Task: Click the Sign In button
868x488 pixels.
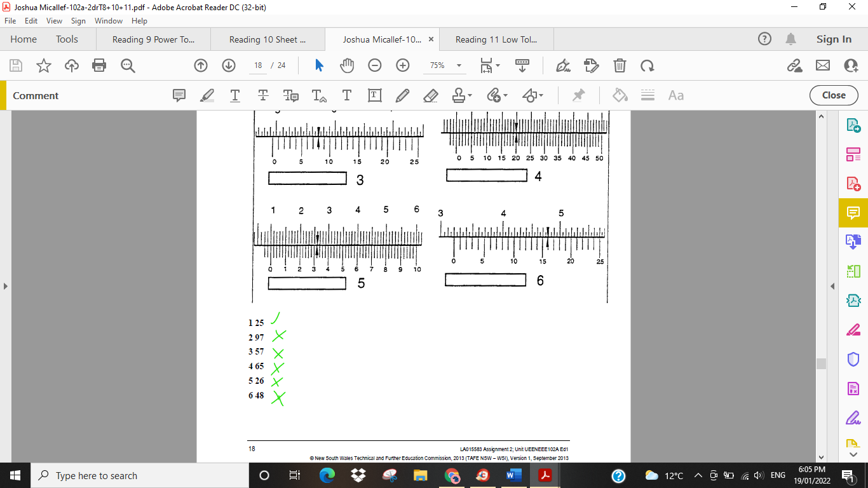Action: 833,39
